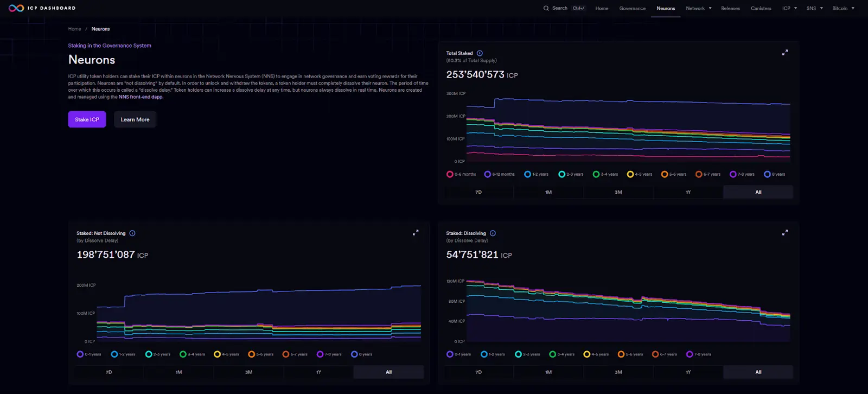Select 3M range on Not Dissolving chart
Screen dimensions: 868x394
tap(248, 372)
